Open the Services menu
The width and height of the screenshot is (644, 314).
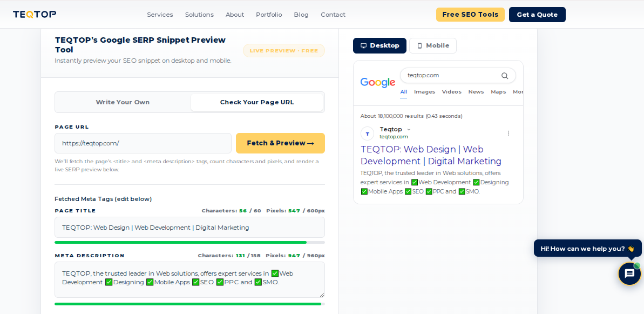pyautogui.click(x=160, y=15)
